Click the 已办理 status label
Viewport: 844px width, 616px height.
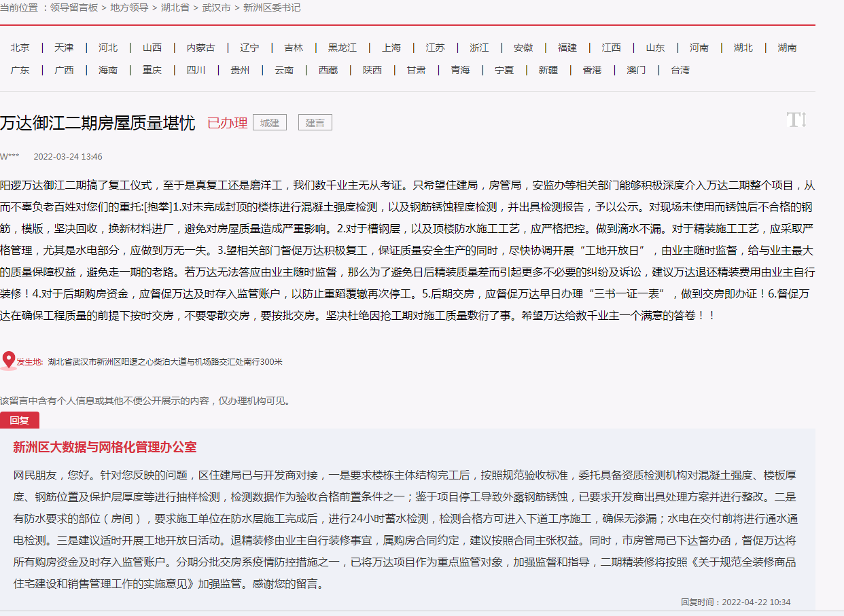(x=227, y=123)
